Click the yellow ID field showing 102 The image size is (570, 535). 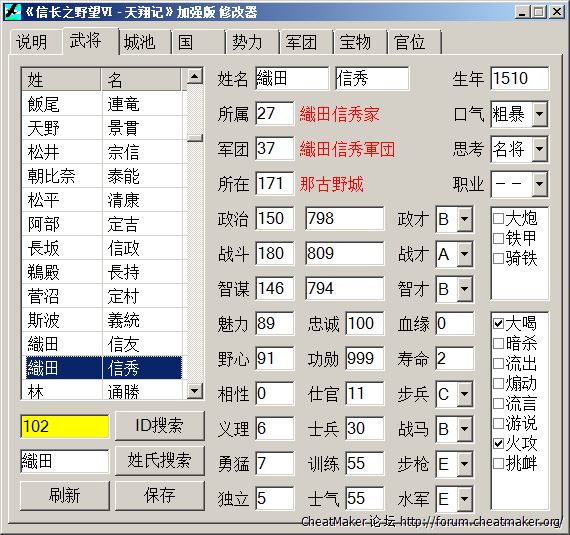point(65,426)
